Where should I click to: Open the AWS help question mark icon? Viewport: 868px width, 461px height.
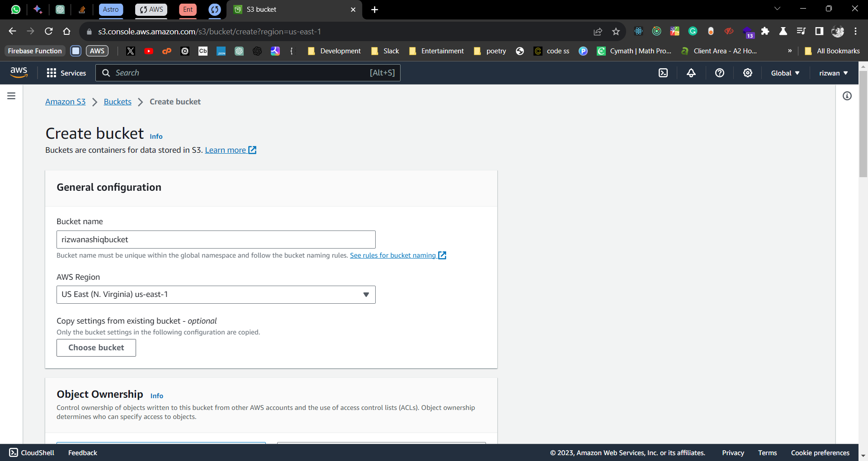click(x=720, y=73)
